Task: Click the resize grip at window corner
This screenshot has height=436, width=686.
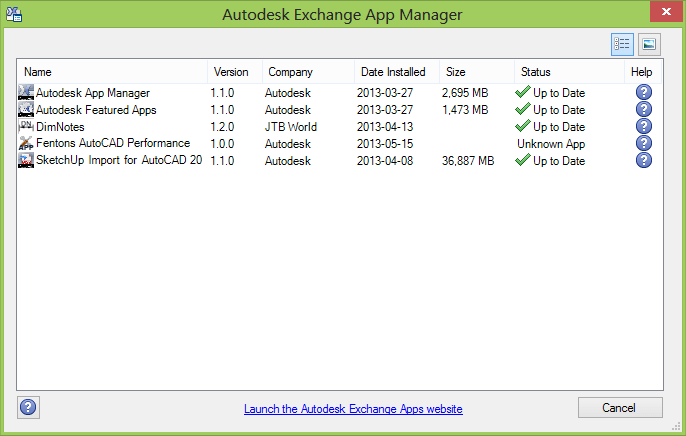Action: tap(676, 426)
